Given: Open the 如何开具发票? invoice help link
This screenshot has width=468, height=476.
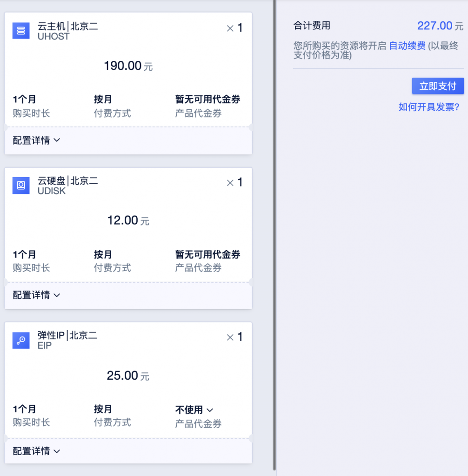Looking at the screenshot, I should (x=429, y=107).
